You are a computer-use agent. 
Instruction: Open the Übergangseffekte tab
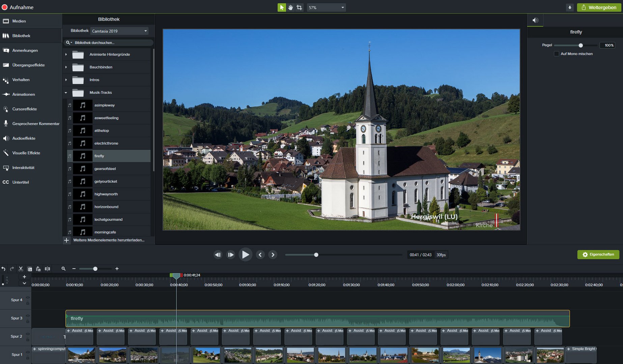click(31, 65)
